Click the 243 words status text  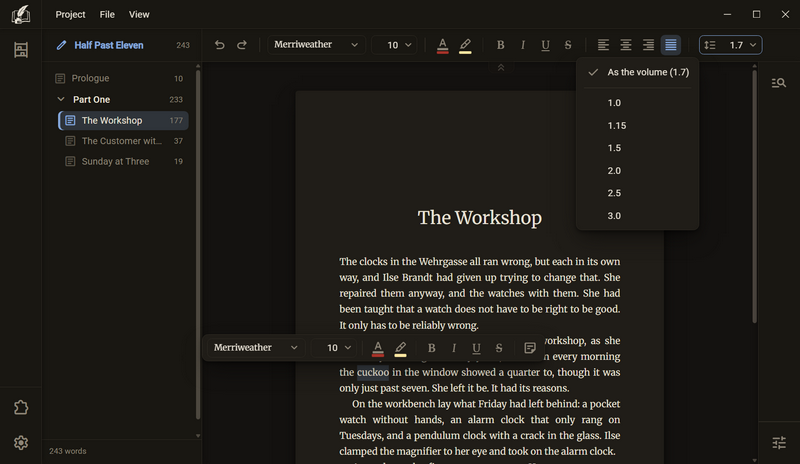pos(68,451)
